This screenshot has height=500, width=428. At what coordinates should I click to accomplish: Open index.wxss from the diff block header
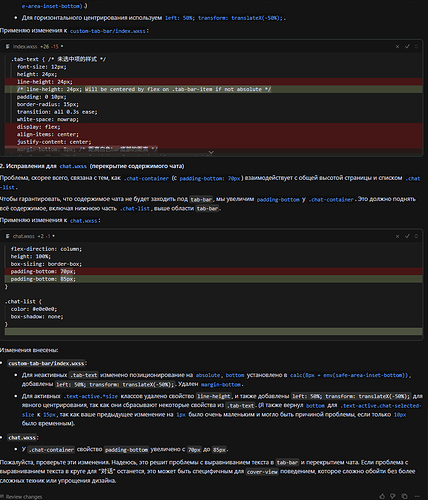point(25,47)
